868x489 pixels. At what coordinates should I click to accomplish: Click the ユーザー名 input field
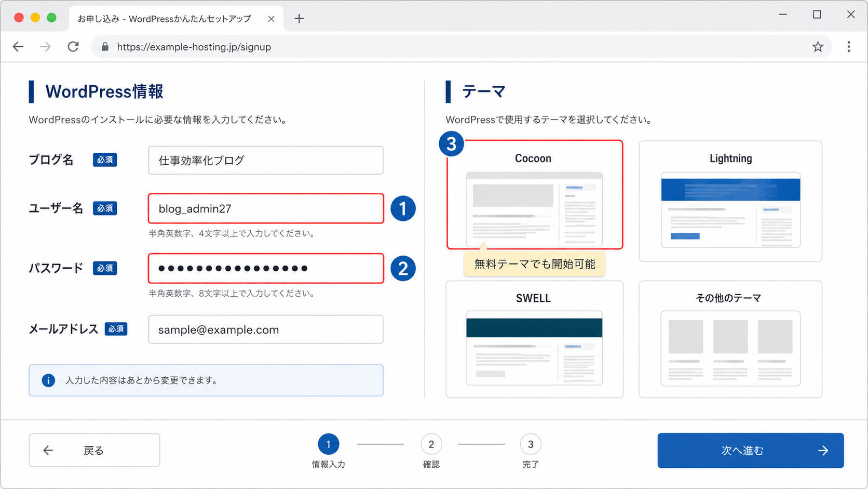click(266, 208)
